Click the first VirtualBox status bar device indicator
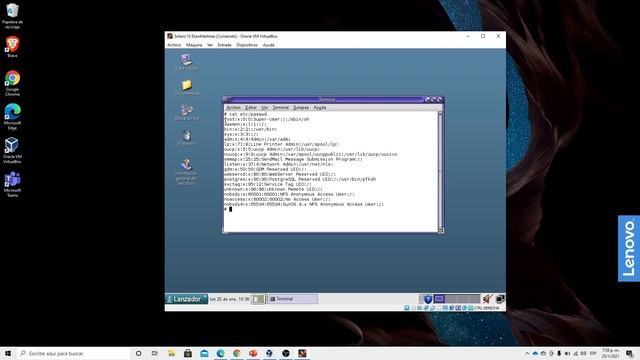 click(407, 308)
